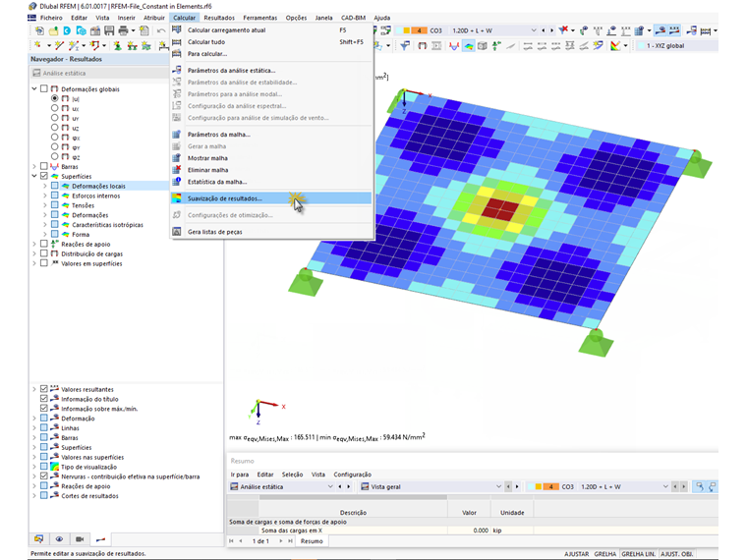Image resolution: width=747 pixels, height=560 pixels.
Task: Toggle the Tensões checkbox
Action: tap(55, 205)
